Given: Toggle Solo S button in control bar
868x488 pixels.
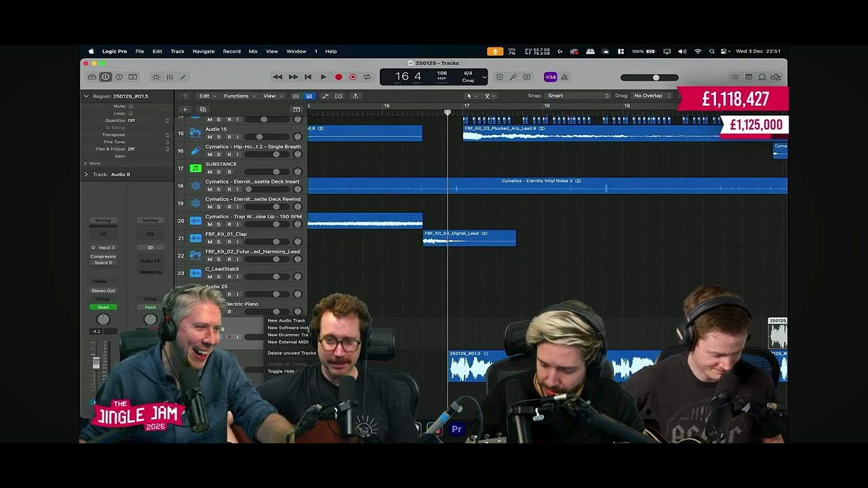Looking at the screenshot, I should (x=527, y=77).
